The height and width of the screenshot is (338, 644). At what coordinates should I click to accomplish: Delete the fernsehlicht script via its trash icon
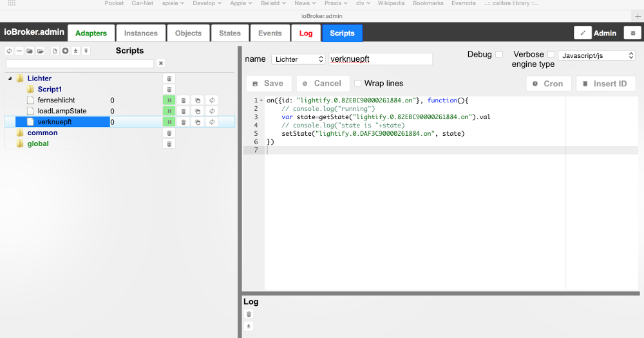(184, 100)
